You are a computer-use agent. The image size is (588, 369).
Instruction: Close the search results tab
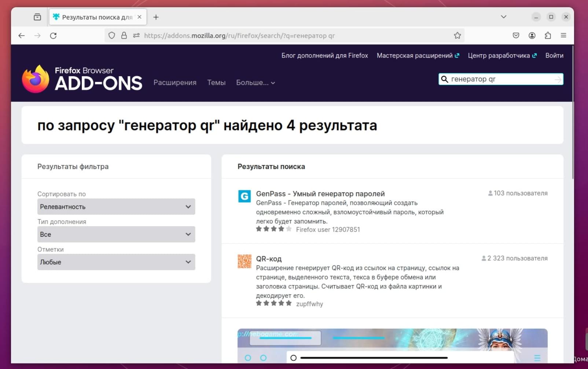click(139, 17)
